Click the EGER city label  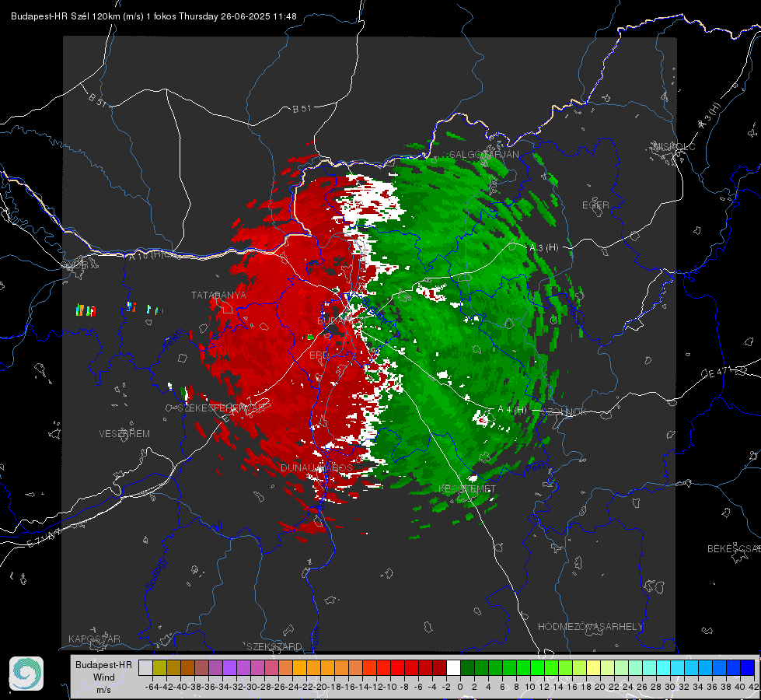595,205
